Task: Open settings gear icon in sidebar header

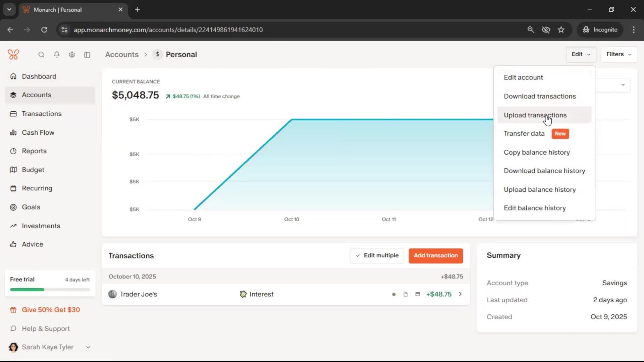Action: tap(72, 55)
